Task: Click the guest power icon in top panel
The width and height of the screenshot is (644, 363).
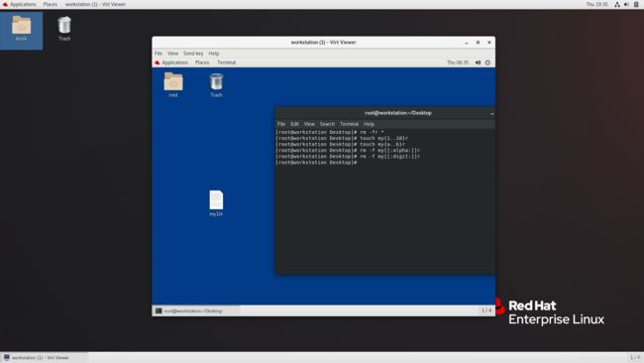Action: tap(487, 62)
